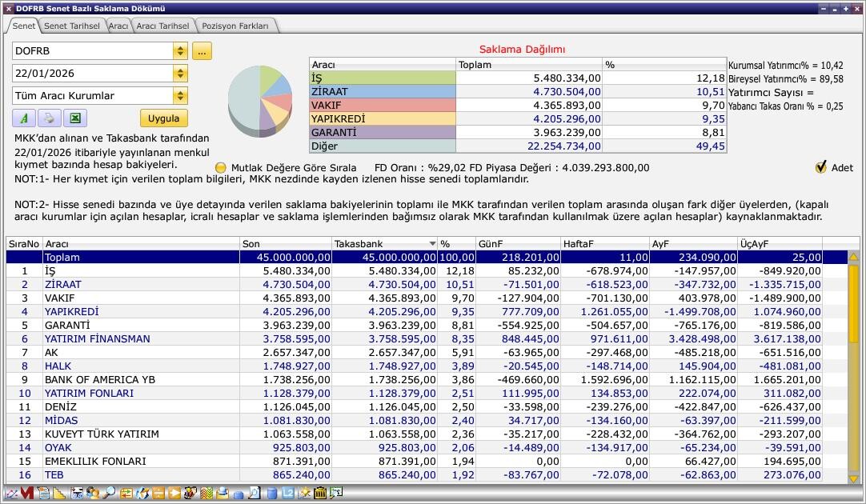Screen dimensions: 866x504
Task: Open the DOFRB symbol dropdown
Action: 180,51
